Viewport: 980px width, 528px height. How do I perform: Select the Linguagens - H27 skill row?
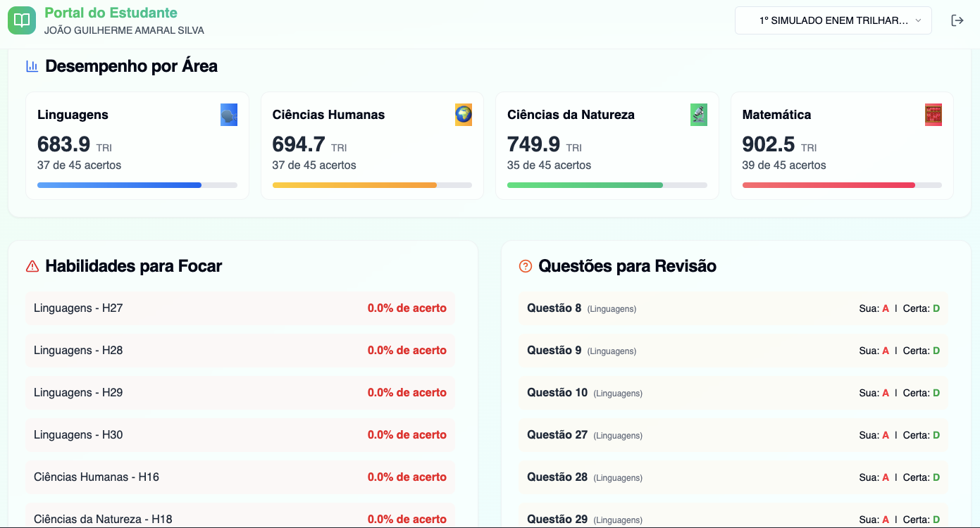coord(240,308)
